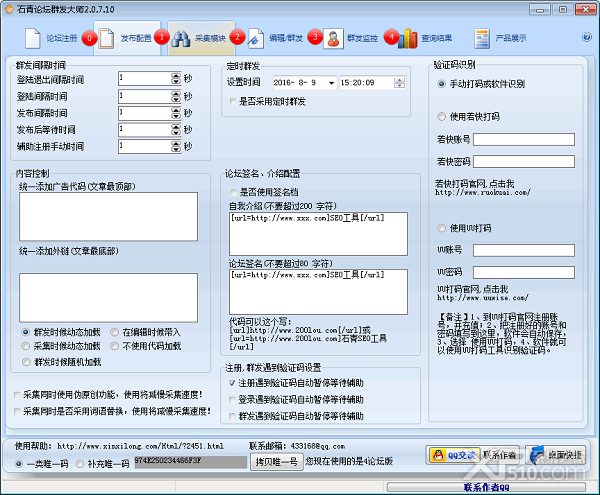Click the 联系作者 button
Screen dimensions: 600x495
[500, 455]
